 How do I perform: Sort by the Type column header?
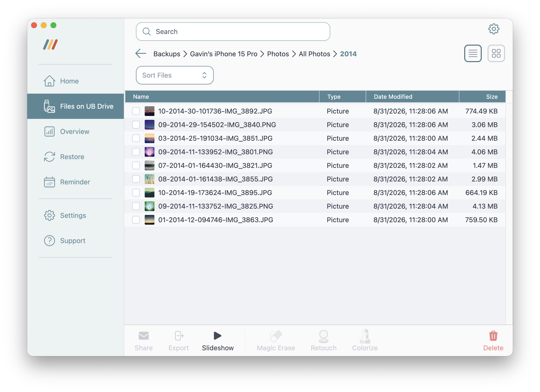[342, 97]
